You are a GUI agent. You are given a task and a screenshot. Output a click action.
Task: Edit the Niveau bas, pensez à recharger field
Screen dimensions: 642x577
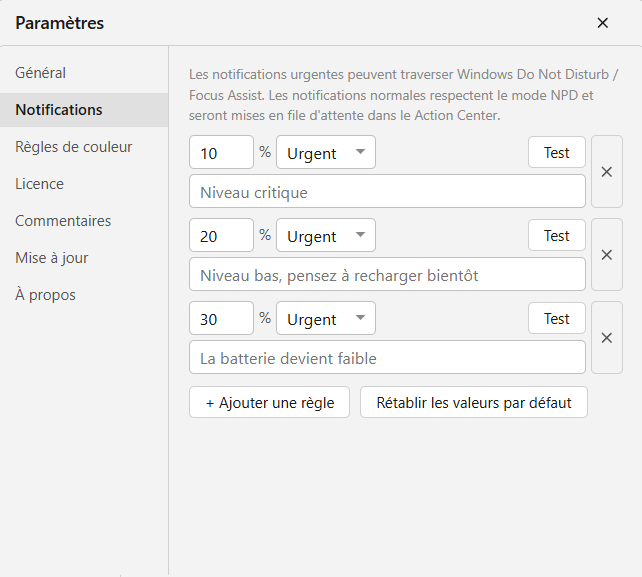[x=387, y=274]
